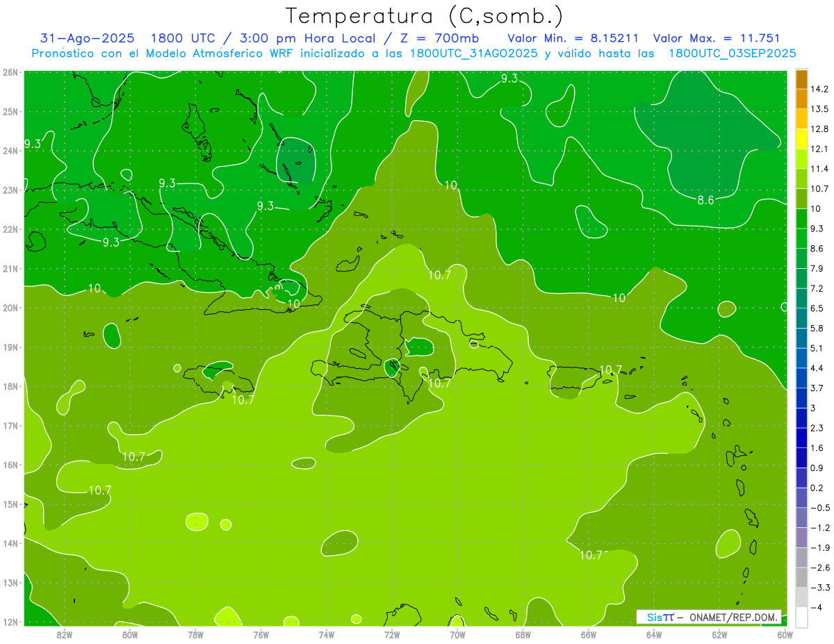Click the '21N' latitude axis label
834x644 pixels.
10,268
